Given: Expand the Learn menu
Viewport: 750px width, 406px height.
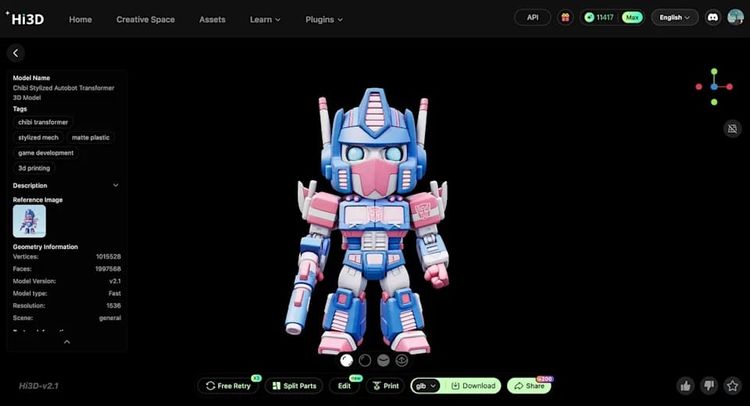Looking at the screenshot, I should [265, 20].
